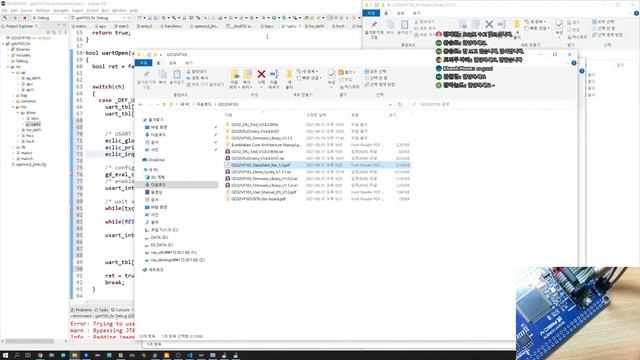
Task: Open New item dropdown in Explorer ribbon
Action: pos(309,71)
